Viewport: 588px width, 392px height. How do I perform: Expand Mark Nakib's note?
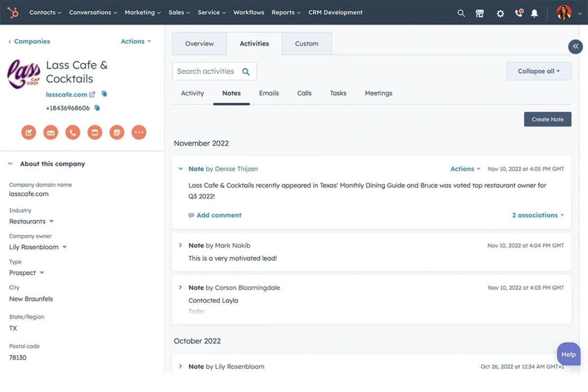click(180, 245)
